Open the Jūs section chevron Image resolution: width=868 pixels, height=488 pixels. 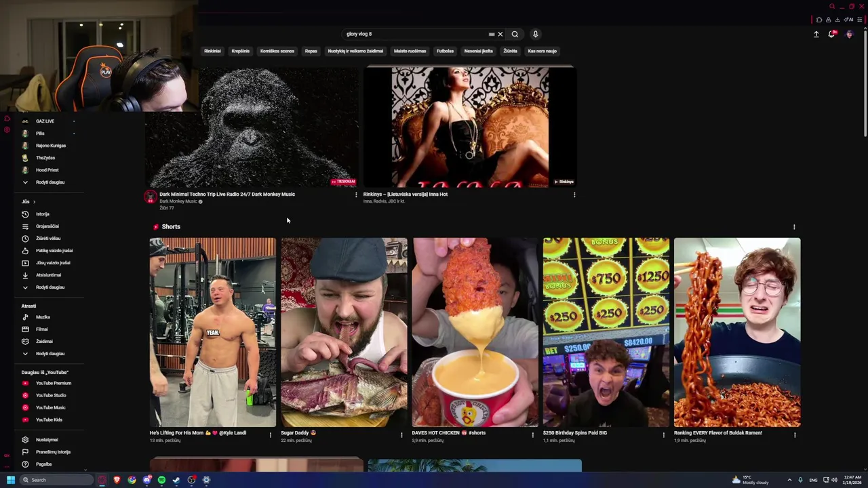coord(34,201)
